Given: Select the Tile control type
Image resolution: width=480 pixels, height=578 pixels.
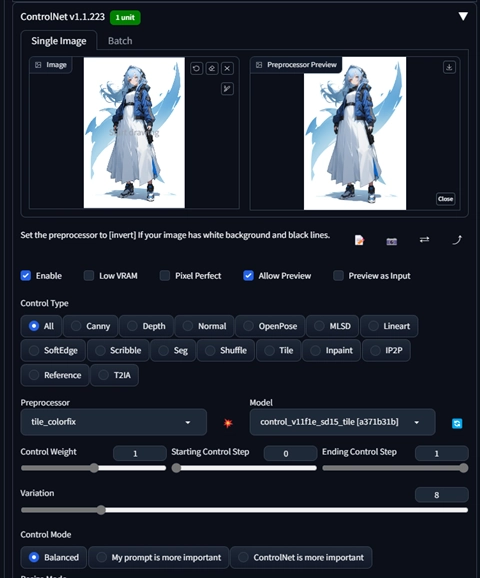Looking at the screenshot, I should [279, 351].
